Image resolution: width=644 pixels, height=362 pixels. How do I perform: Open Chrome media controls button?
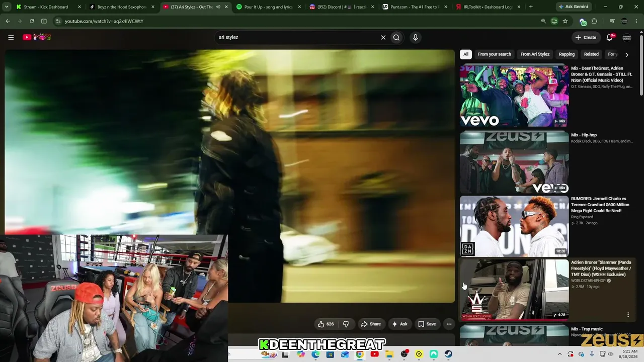click(612, 21)
